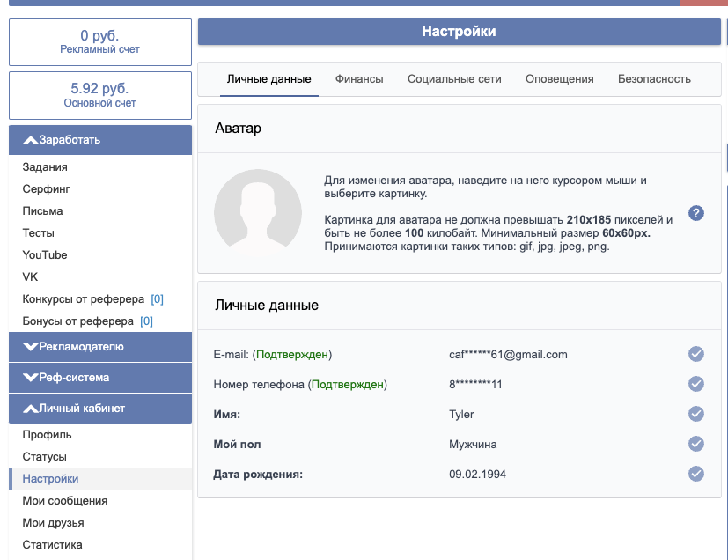Viewport: 728px width, 560px height.
Task: Click the green Подтвержден label next to Номер телефона
Action: 348,385
